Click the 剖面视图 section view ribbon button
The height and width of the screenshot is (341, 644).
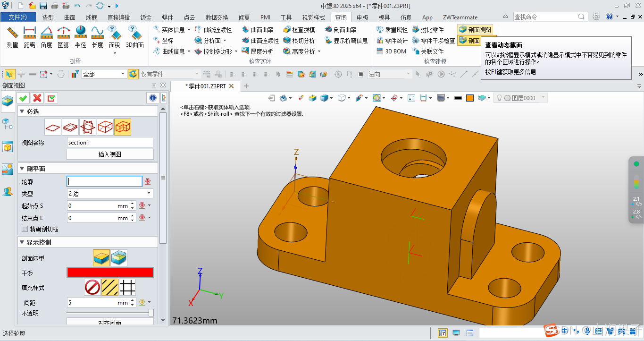pos(475,30)
